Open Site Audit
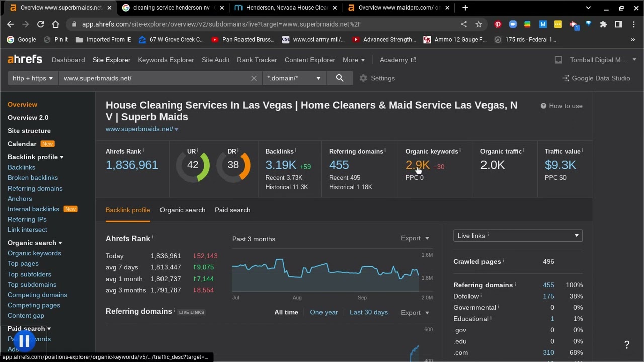Viewport: 644px width, 362px height. [215, 60]
